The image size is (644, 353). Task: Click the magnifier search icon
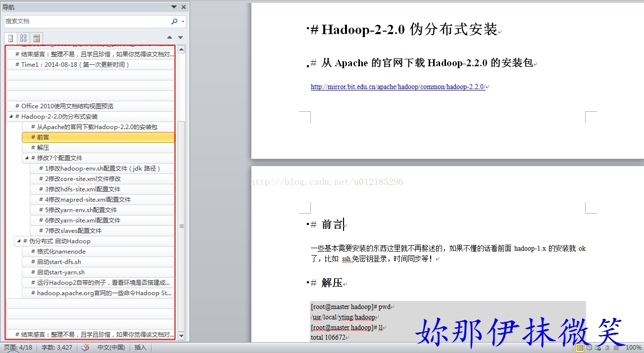point(174,21)
